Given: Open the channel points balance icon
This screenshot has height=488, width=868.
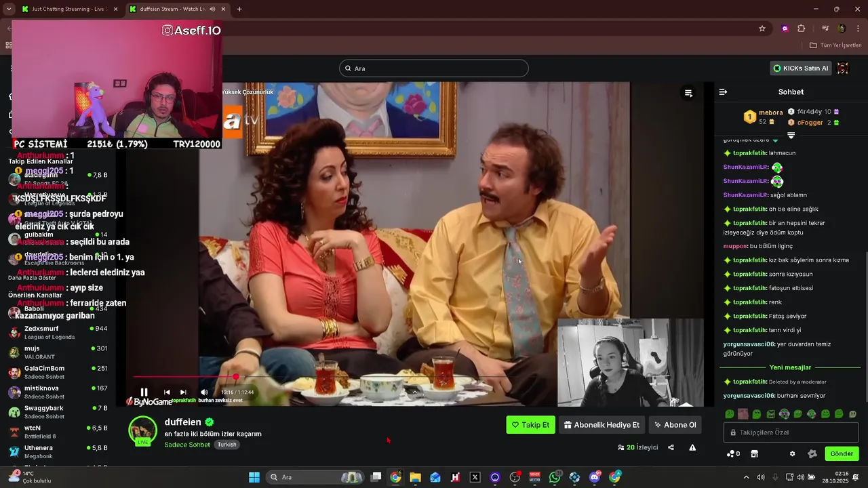Looking at the screenshot, I should tap(733, 453).
